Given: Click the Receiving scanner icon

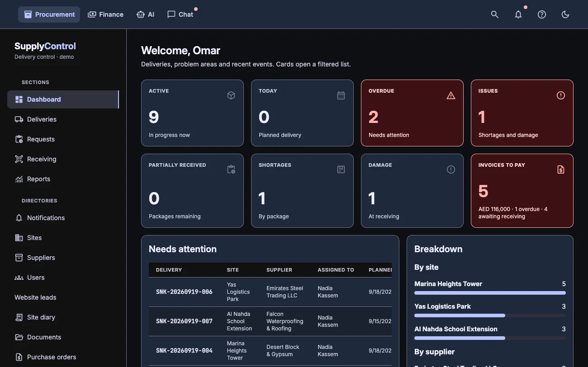Looking at the screenshot, I should point(19,159).
